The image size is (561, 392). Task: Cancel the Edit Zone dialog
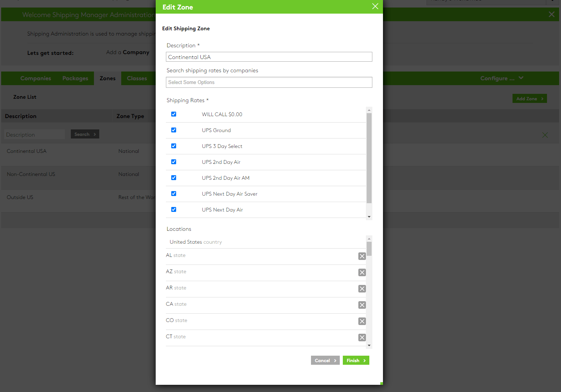(x=325, y=360)
